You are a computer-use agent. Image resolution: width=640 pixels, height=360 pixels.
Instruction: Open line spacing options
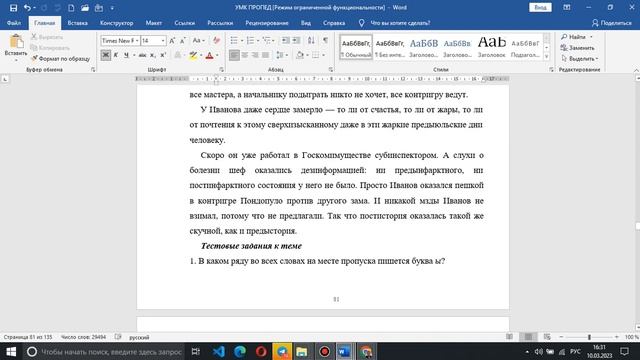tap(282, 55)
